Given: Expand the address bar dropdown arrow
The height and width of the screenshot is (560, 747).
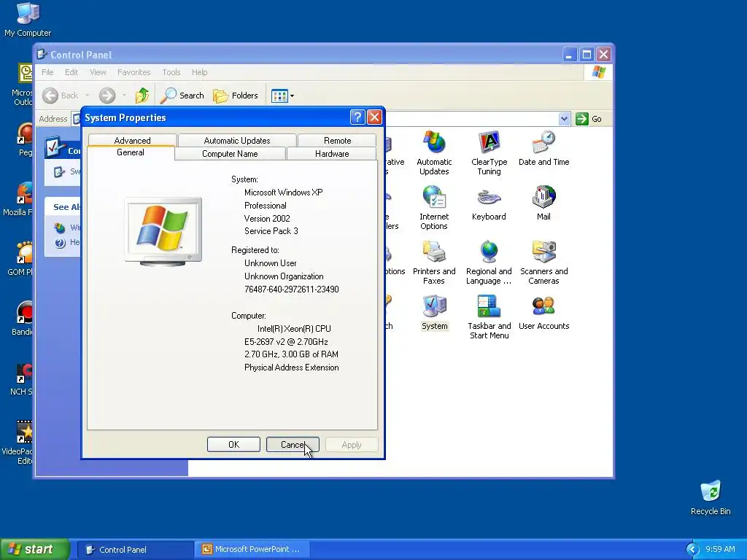Looking at the screenshot, I should (x=564, y=119).
